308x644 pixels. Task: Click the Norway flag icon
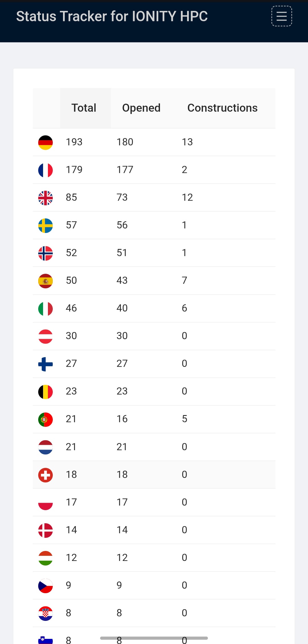(x=46, y=253)
